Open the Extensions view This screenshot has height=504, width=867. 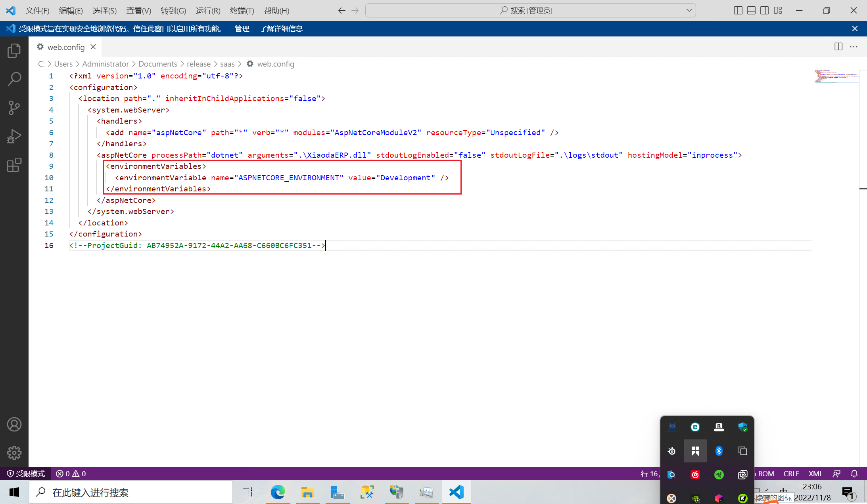[14, 165]
